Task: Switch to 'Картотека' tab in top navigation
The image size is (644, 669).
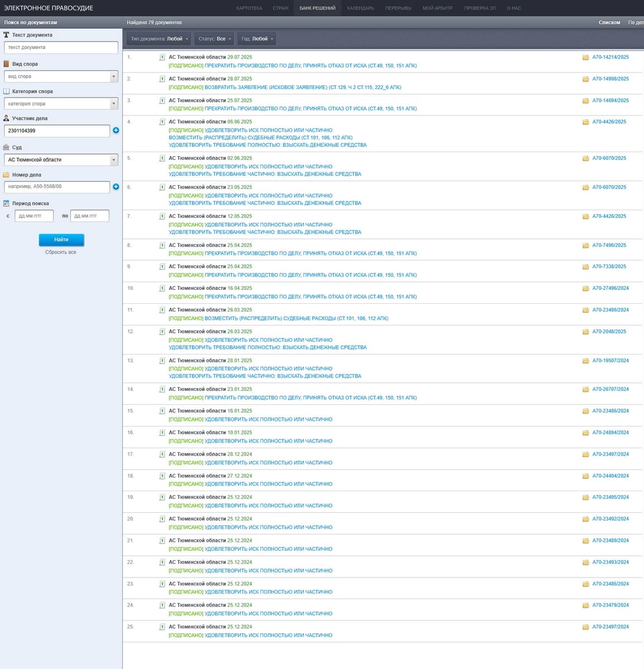Action: coord(249,8)
